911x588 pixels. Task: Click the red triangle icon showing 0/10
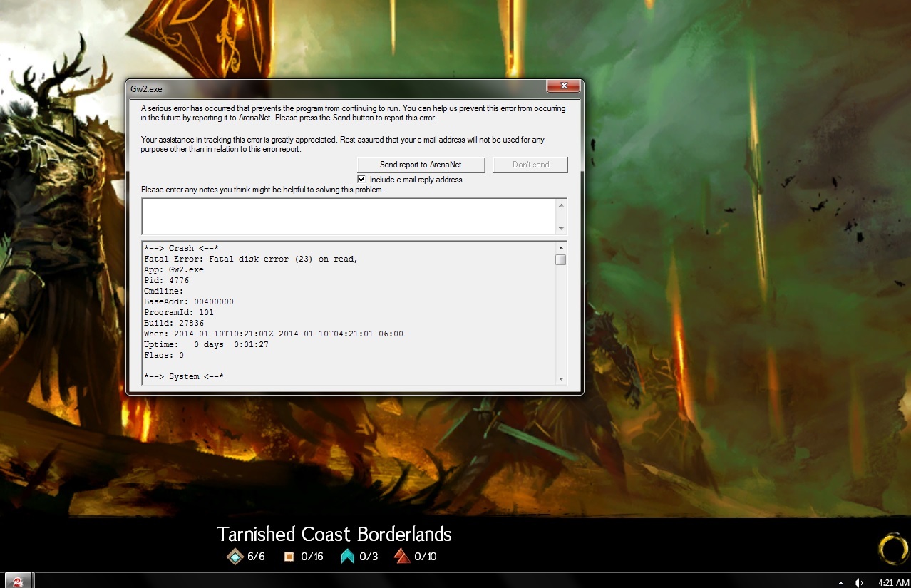(x=403, y=556)
